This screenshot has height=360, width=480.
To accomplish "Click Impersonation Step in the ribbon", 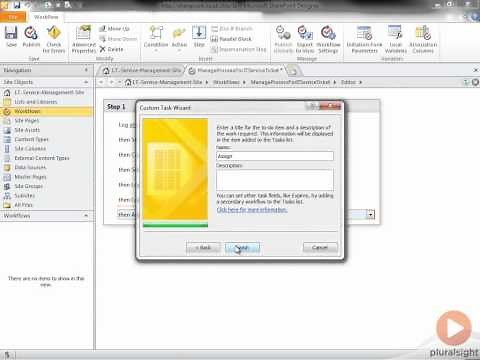I will [x=239, y=49].
